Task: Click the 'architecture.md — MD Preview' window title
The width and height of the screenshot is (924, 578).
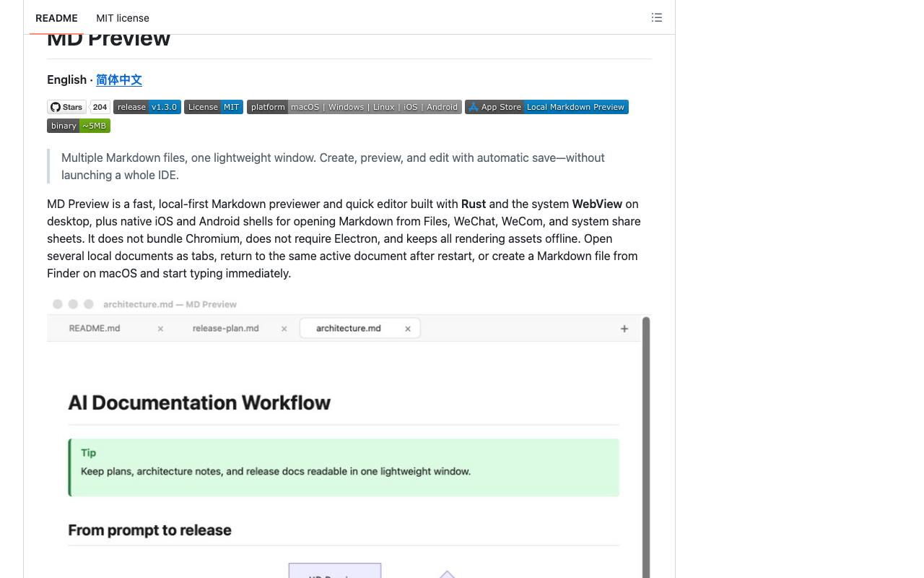Action: pos(170,304)
